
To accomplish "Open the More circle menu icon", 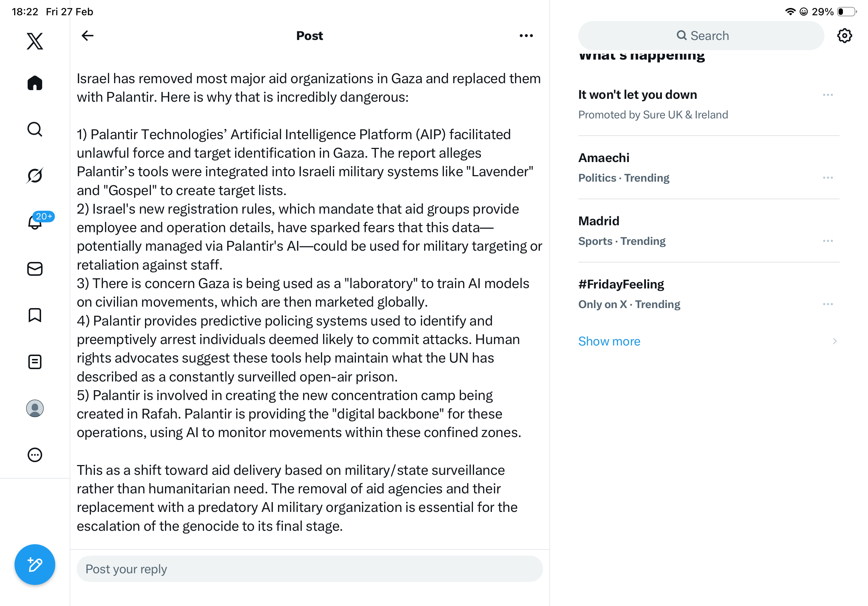I will (35, 455).
